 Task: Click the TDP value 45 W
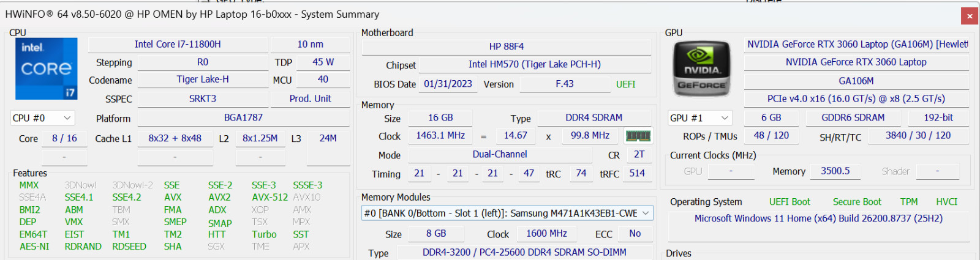point(323,62)
